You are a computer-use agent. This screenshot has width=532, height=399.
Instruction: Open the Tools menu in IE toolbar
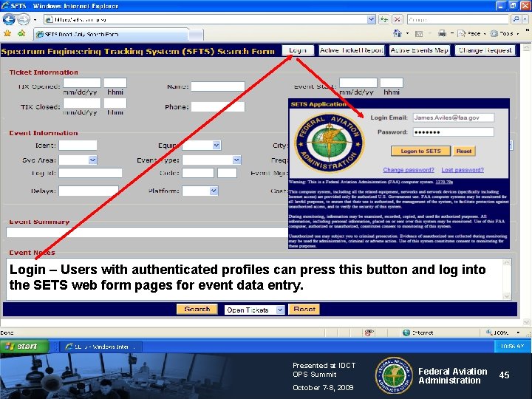coord(503,33)
